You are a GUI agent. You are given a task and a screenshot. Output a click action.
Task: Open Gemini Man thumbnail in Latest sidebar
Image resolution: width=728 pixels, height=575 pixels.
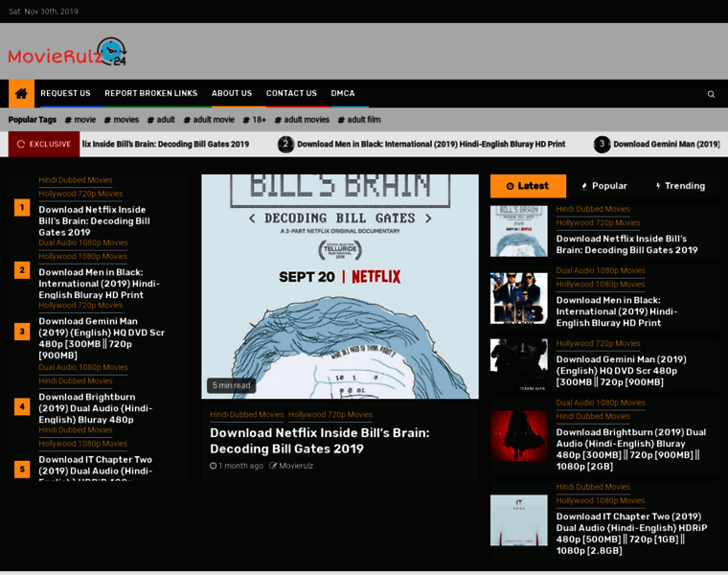pyautogui.click(x=518, y=364)
